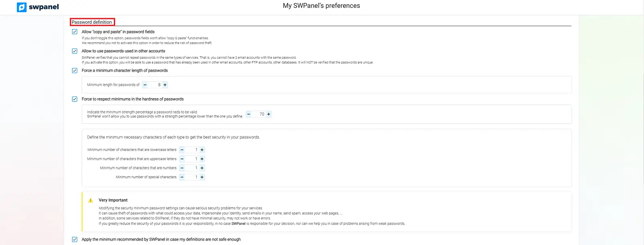Decrease minimum special characters count

182,177
